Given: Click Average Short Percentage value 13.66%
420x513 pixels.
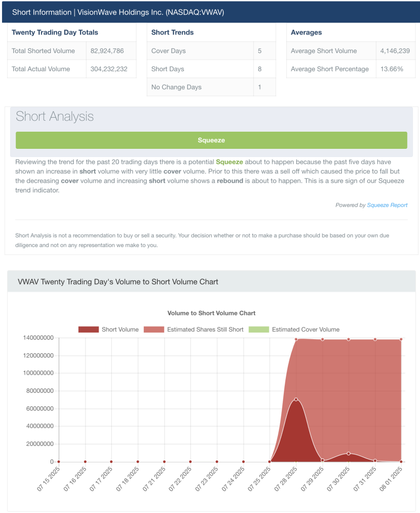Looking at the screenshot, I should 392,69.
